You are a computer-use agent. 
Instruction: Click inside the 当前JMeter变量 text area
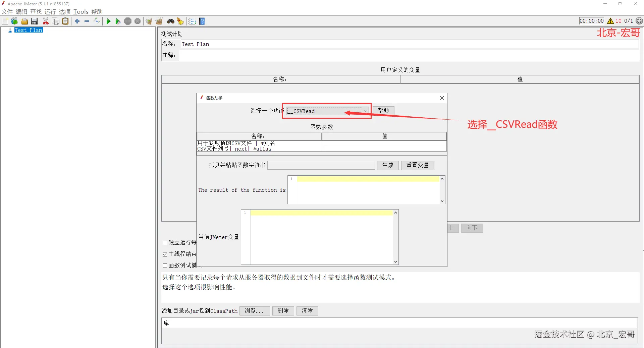(x=321, y=237)
